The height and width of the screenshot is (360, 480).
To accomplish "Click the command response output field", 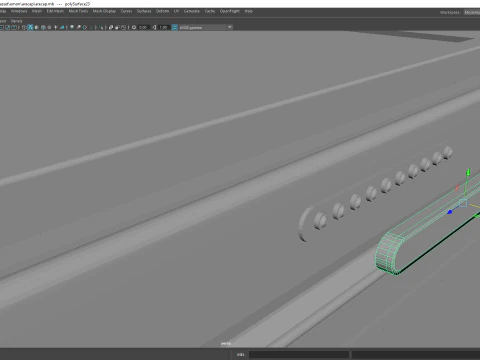I will [x=416, y=354].
